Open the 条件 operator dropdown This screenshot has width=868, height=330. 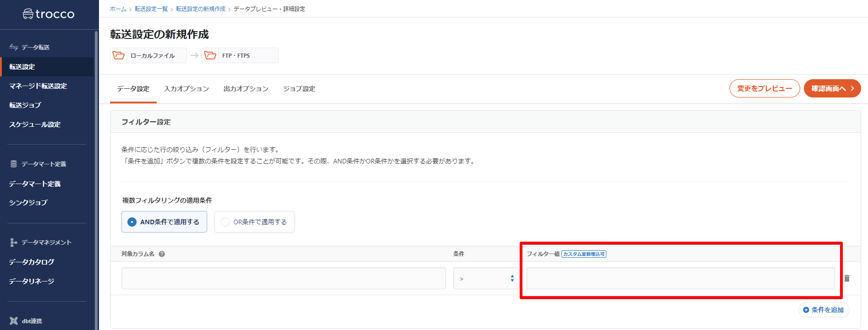[x=486, y=278]
